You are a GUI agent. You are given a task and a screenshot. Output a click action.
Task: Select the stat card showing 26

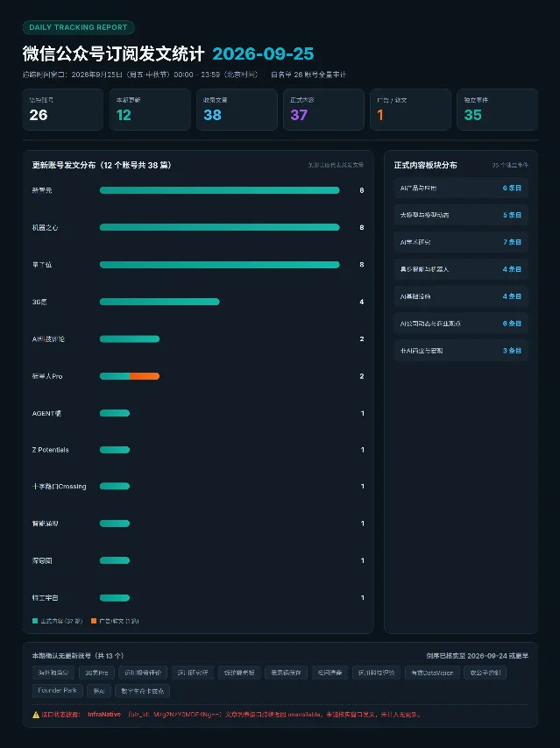click(x=63, y=110)
